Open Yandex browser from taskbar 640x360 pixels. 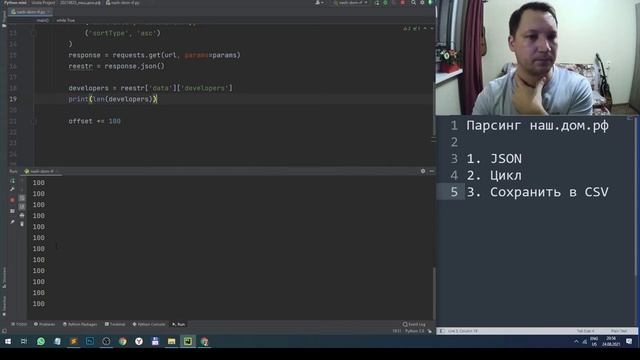click(x=139, y=341)
